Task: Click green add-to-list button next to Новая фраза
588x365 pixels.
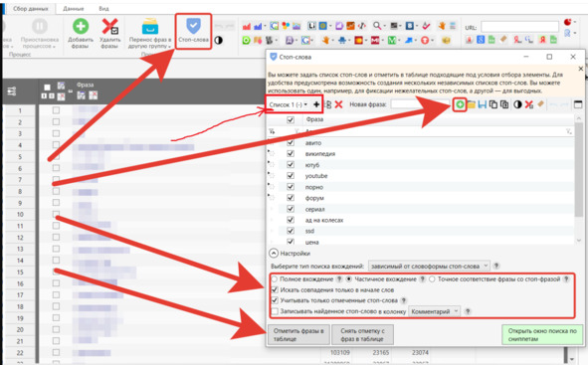Action: pyautogui.click(x=460, y=104)
